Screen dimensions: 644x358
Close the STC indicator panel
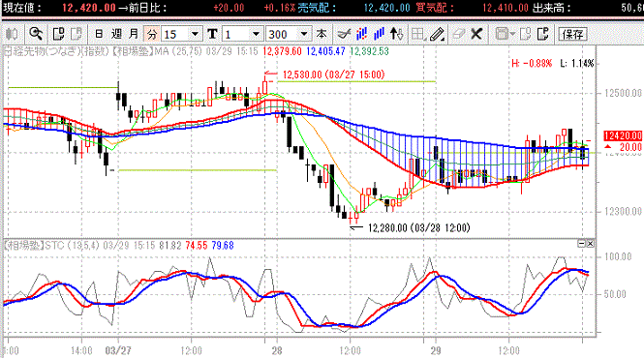tap(590, 244)
